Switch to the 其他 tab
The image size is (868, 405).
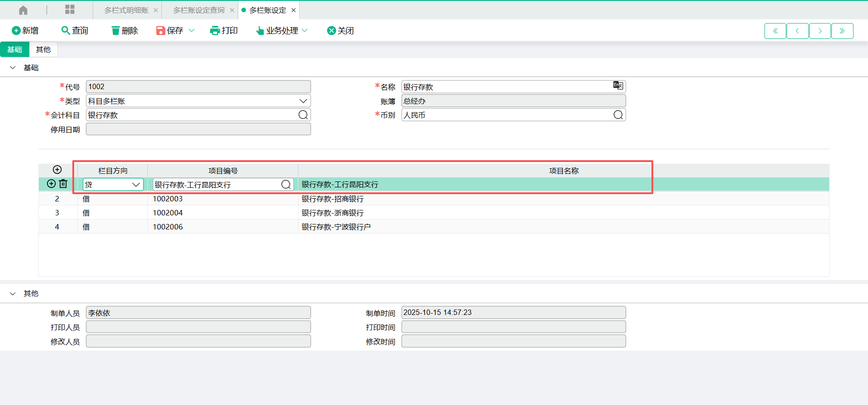[x=43, y=49]
